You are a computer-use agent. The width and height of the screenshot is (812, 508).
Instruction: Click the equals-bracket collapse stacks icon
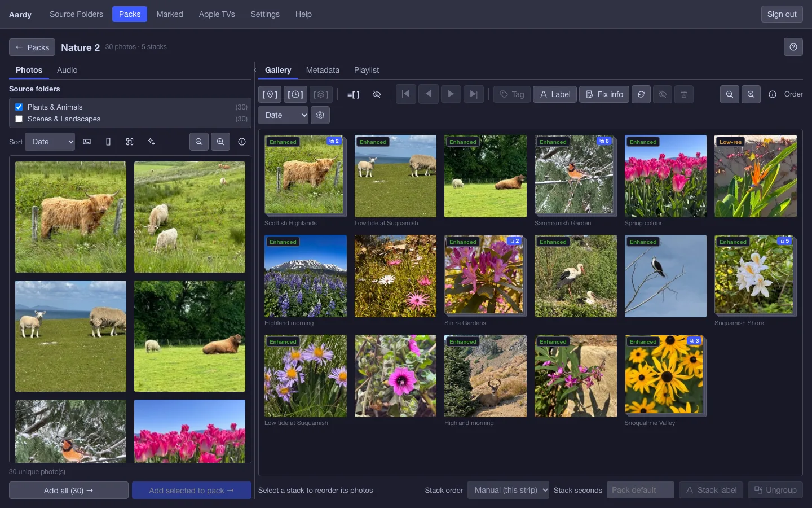tap(353, 94)
